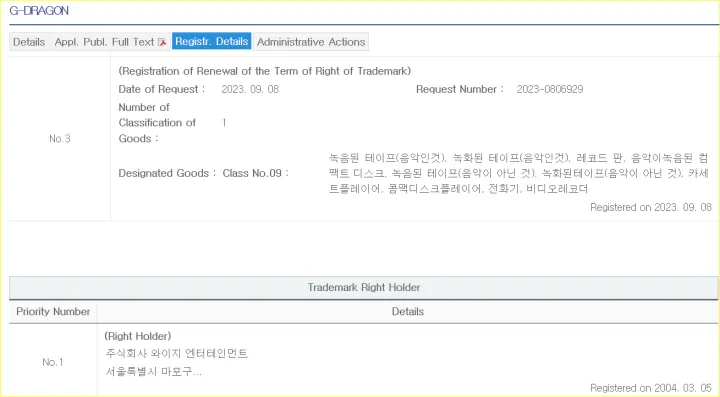Click the Korean designated goods description
Image resolution: width=720 pixels, height=397 pixels.
click(518, 173)
